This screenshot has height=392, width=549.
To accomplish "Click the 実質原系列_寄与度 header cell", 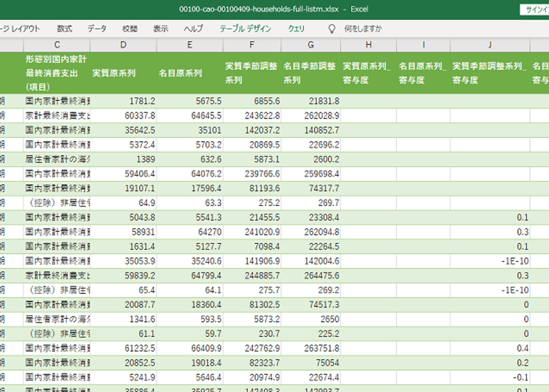I will coord(368,73).
